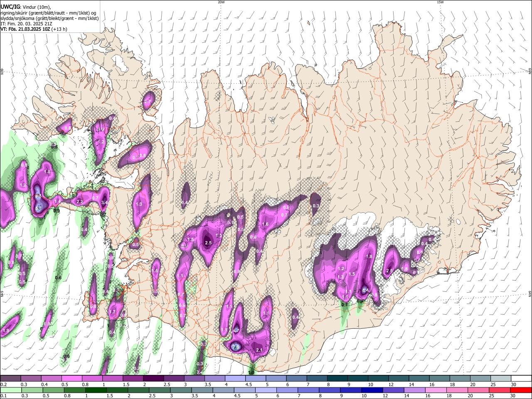Image resolution: width=532 pixels, height=399 pixels.
Task: Pick the dark purple swatch labeled 2 in upper scale
Action: [153, 379]
